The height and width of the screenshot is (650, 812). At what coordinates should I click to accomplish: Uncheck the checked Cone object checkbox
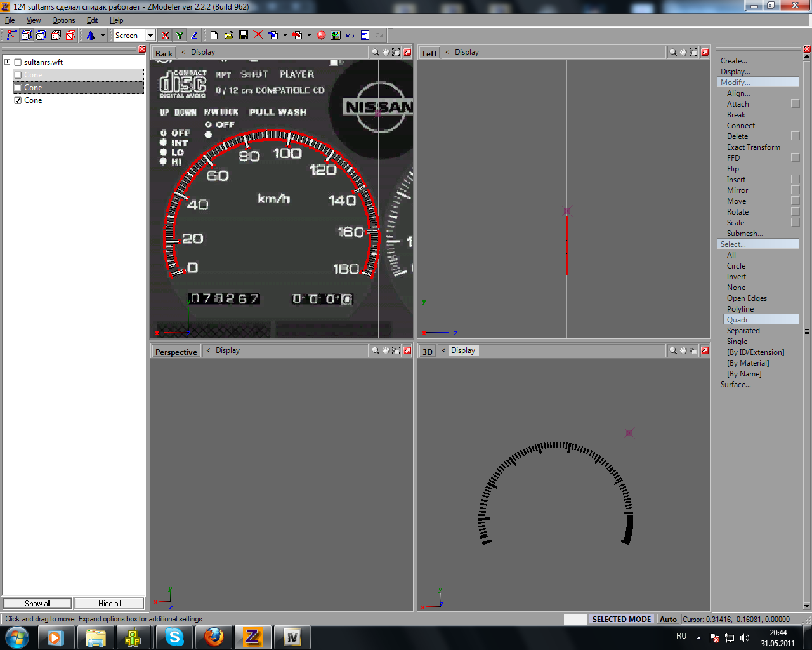[18, 100]
